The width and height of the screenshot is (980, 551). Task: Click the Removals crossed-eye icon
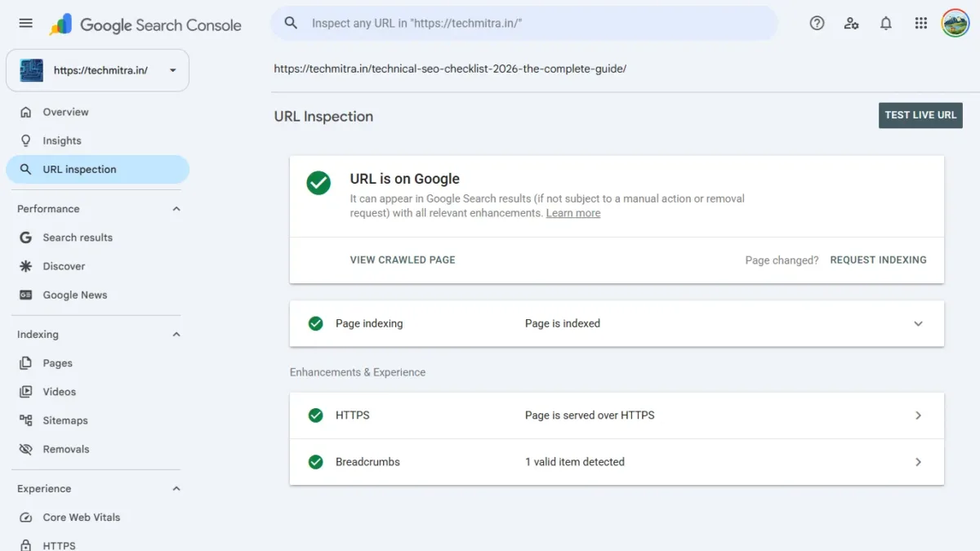[26, 449]
